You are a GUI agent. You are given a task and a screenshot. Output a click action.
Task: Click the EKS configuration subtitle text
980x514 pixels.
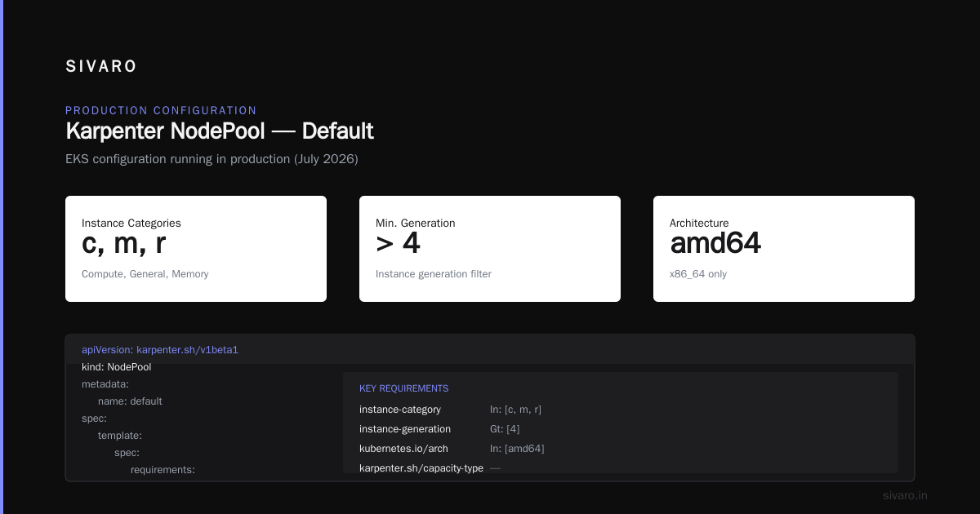(x=212, y=159)
